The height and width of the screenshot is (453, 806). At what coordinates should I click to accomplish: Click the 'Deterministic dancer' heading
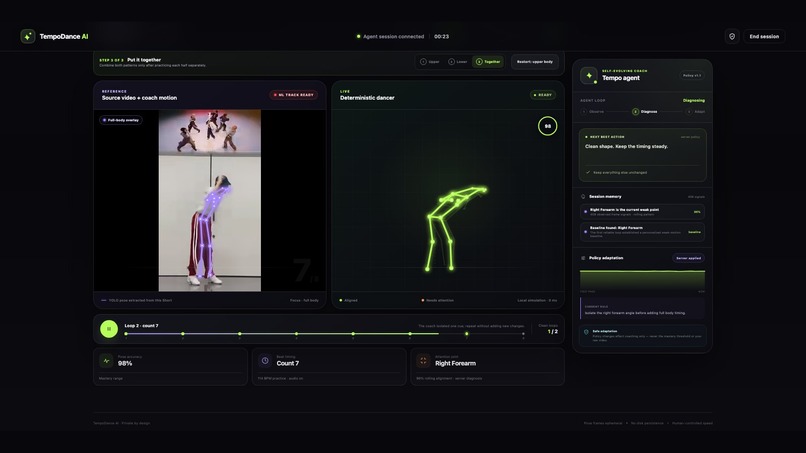coord(367,98)
